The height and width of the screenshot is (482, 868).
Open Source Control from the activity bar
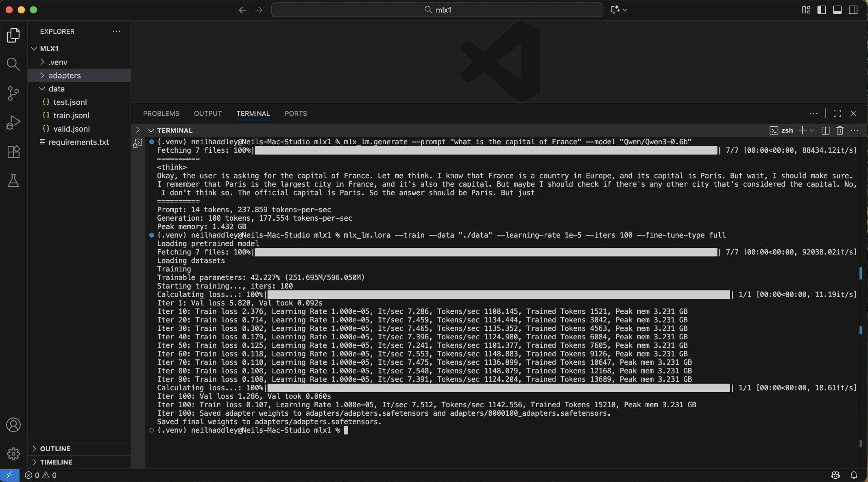click(x=13, y=93)
